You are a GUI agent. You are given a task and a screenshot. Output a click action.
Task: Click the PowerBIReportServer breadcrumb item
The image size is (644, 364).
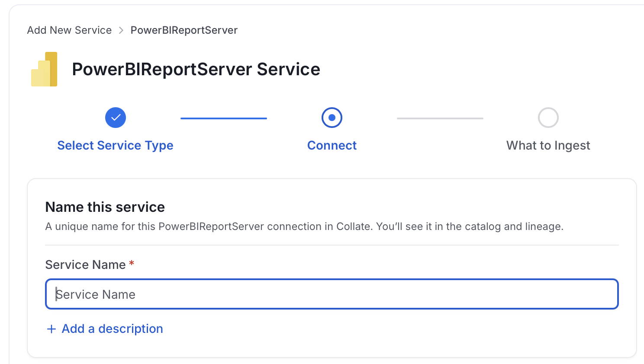coord(184,30)
